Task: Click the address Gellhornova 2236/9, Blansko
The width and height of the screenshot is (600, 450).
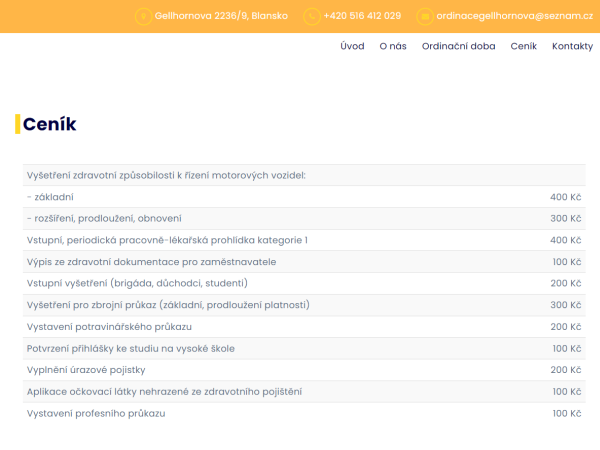Action: [221, 16]
